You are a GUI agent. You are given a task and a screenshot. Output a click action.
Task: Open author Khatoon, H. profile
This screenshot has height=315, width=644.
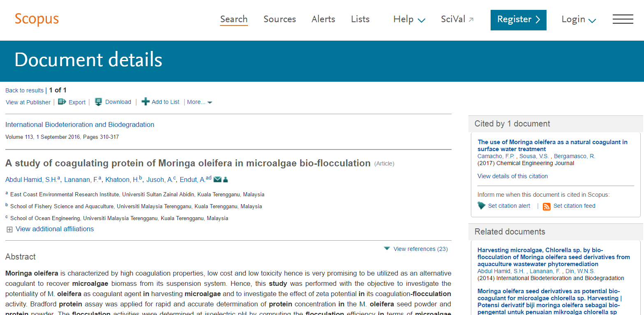122,179
